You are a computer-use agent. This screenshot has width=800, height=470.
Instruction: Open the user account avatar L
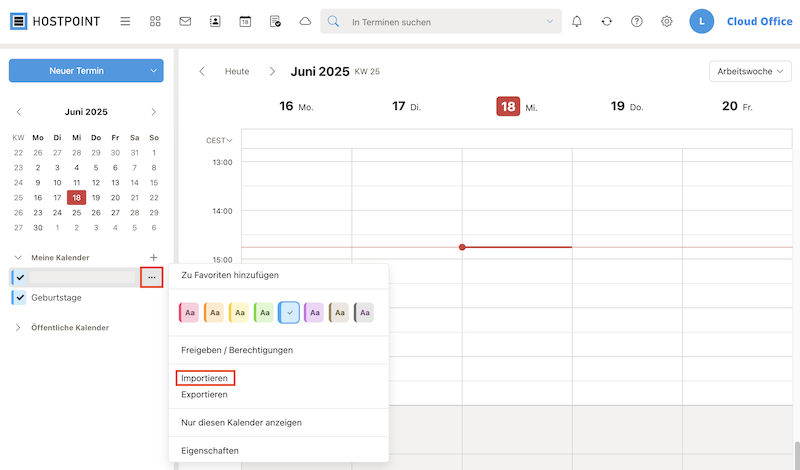tap(702, 21)
